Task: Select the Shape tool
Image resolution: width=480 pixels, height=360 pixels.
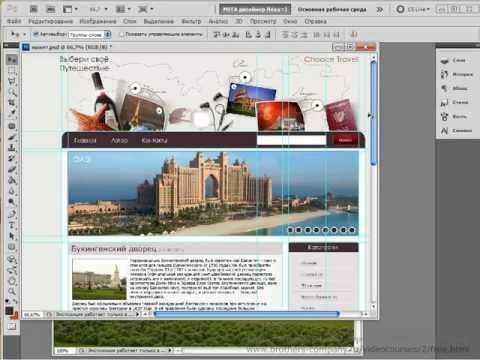Action: coord(12,247)
